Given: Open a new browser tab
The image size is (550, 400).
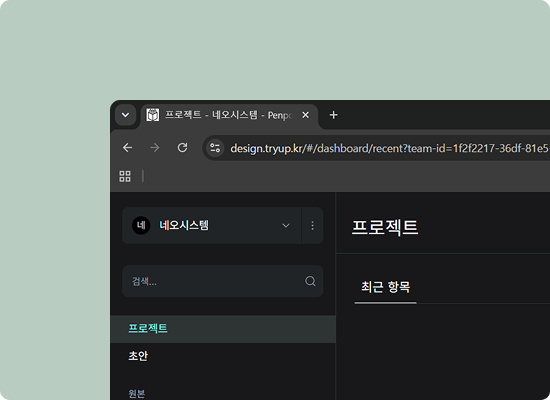Looking at the screenshot, I should [334, 115].
